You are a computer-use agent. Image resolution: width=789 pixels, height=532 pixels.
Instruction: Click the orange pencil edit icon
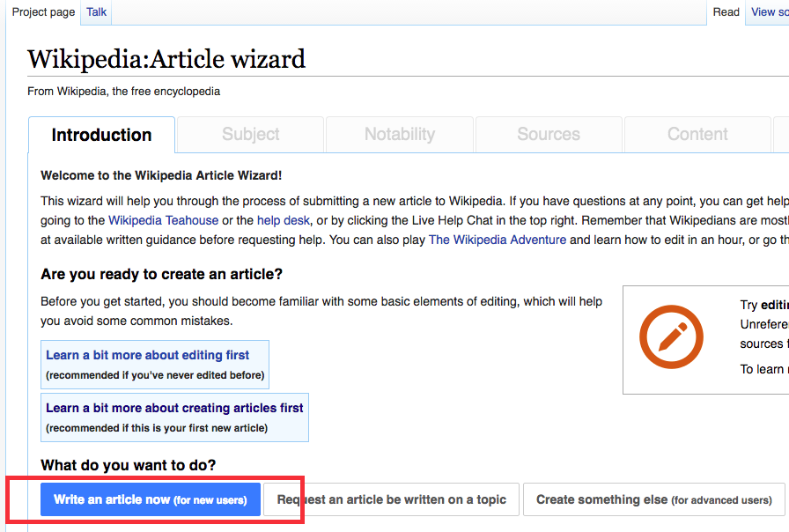671,336
